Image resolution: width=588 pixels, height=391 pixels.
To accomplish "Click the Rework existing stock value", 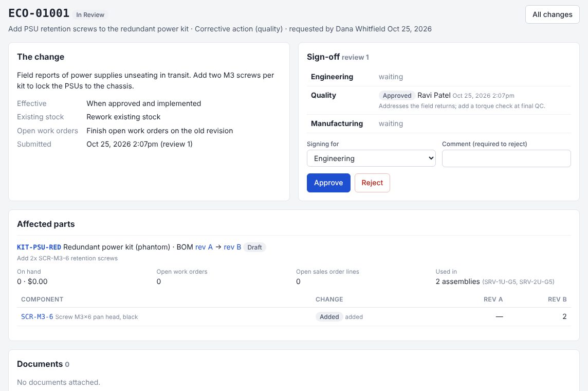I will pyautogui.click(x=123, y=117).
